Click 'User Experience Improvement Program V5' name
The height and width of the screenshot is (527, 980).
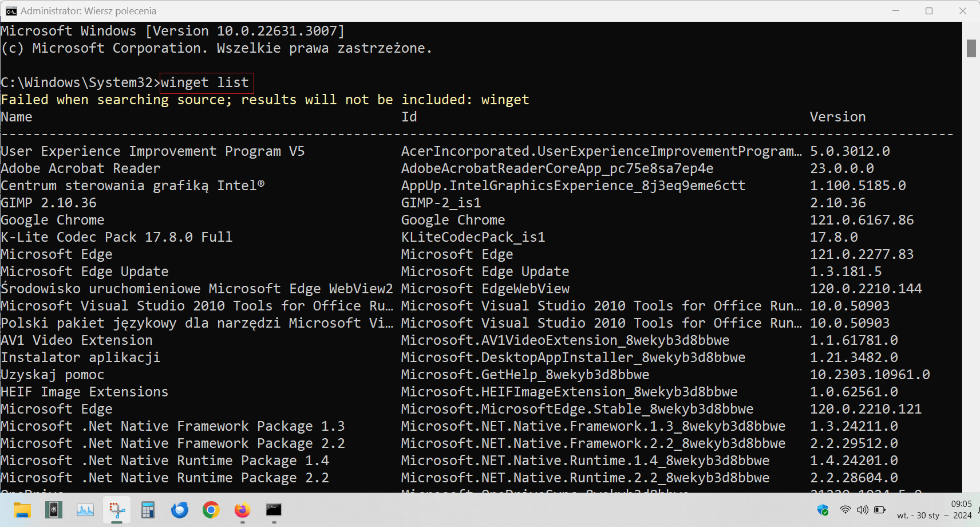[153, 151]
